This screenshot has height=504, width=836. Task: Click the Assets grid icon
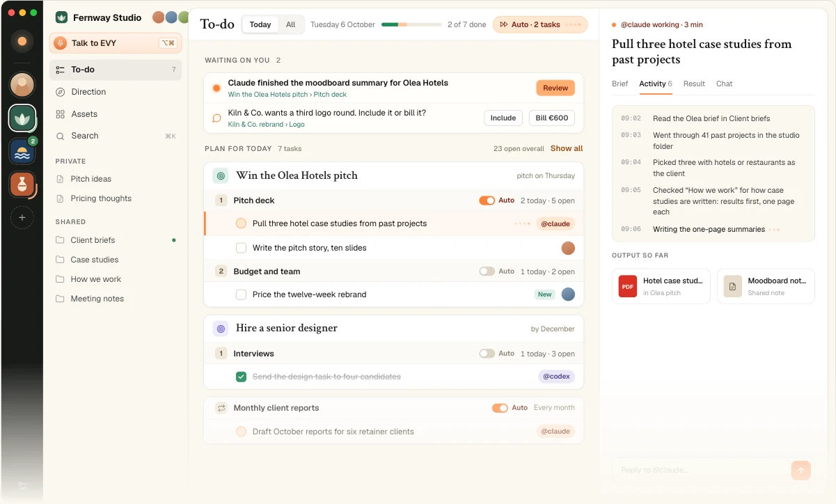point(60,114)
